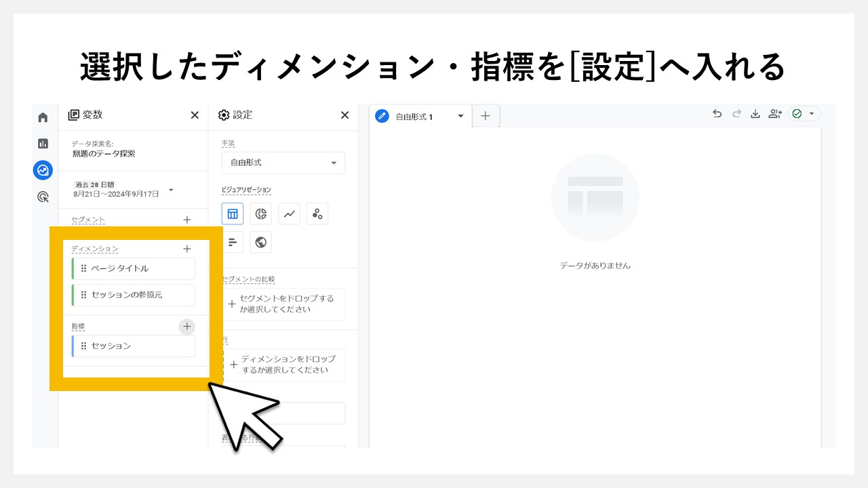The width and height of the screenshot is (868, 488).
Task: Select the セッションの参照元 dimension chip
Action: (x=132, y=295)
